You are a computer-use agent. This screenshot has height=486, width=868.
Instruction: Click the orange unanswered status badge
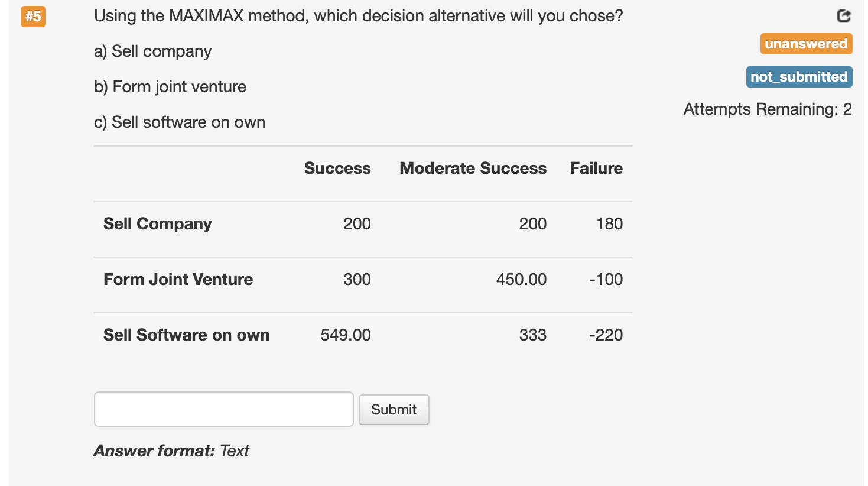coord(806,43)
